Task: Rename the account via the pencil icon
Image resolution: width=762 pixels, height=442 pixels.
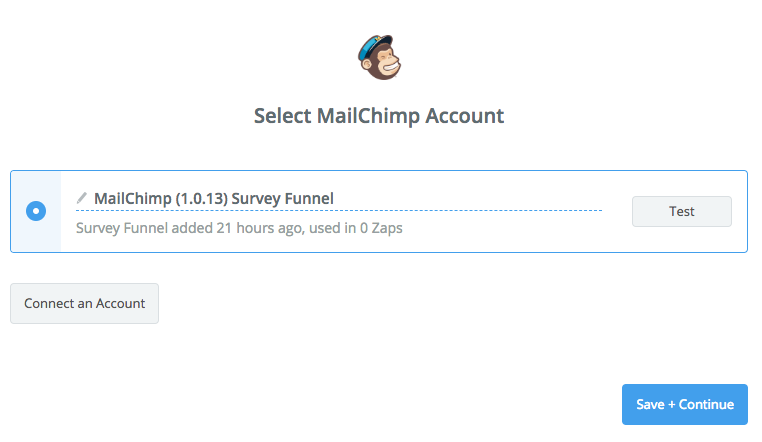Action: [x=82, y=198]
